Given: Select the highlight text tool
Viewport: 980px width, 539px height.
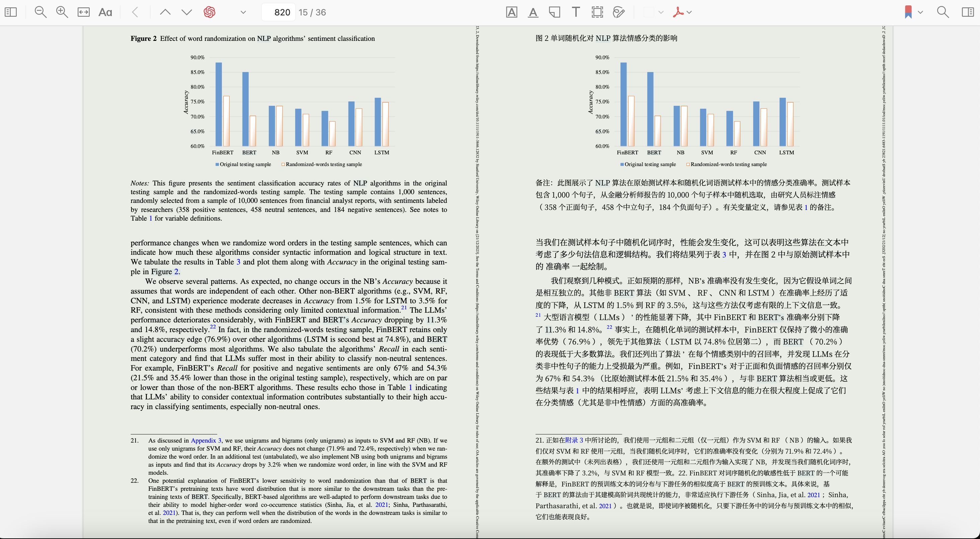Looking at the screenshot, I should pos(512,12).
